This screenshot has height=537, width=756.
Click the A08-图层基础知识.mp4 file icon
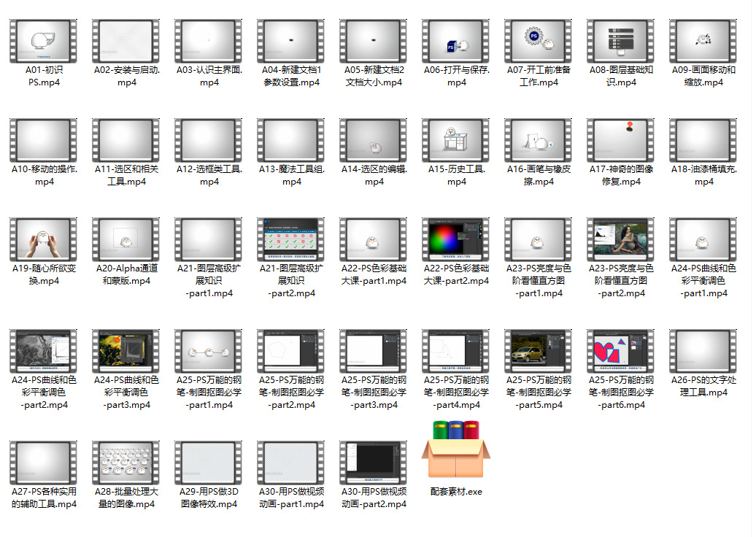621,41
